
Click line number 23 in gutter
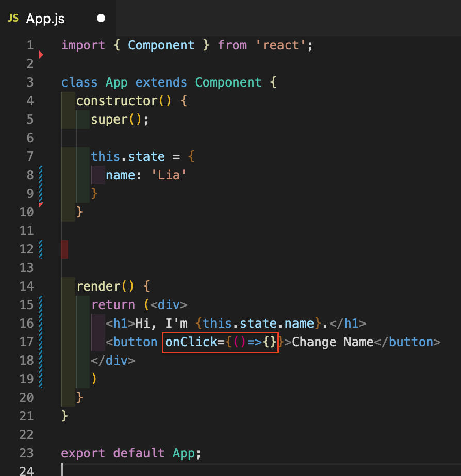(27, 453)
